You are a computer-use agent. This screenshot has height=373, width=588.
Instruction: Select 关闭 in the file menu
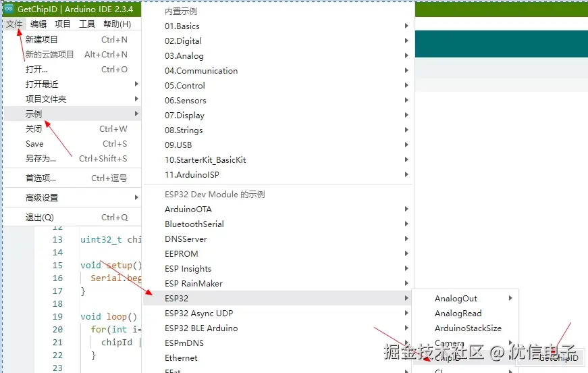[72, 128]
